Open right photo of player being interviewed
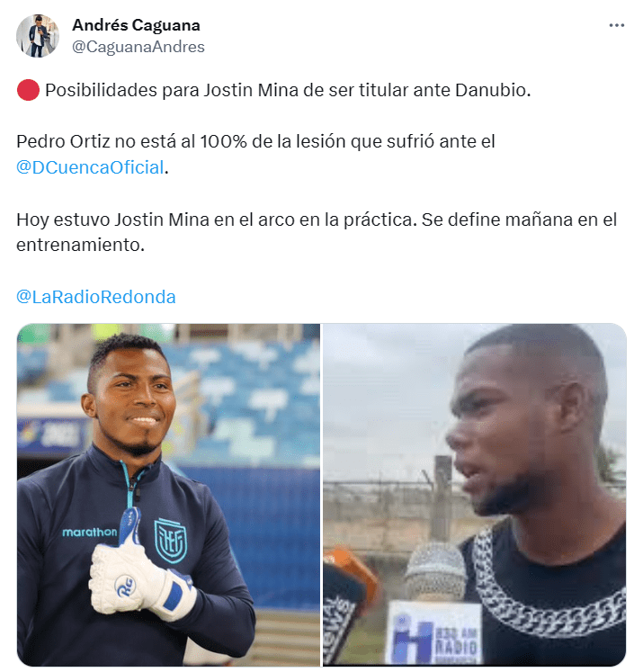 click(475, 495)
